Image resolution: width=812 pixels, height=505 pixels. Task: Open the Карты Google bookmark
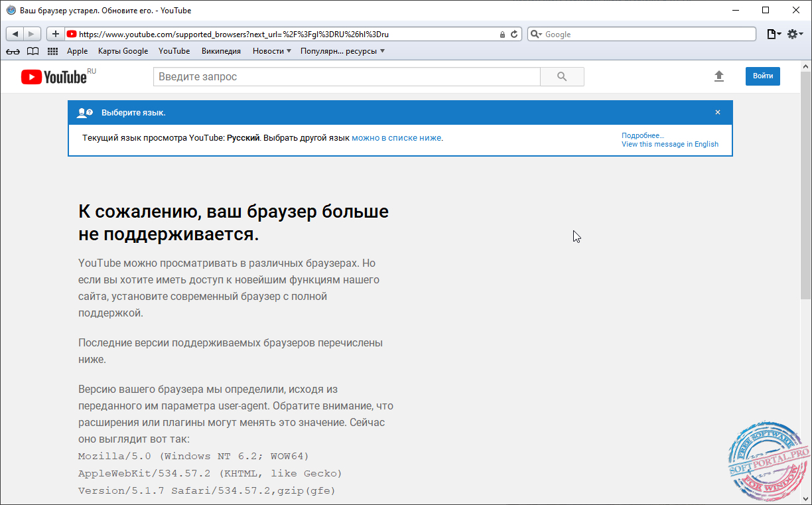pos(123,51)
